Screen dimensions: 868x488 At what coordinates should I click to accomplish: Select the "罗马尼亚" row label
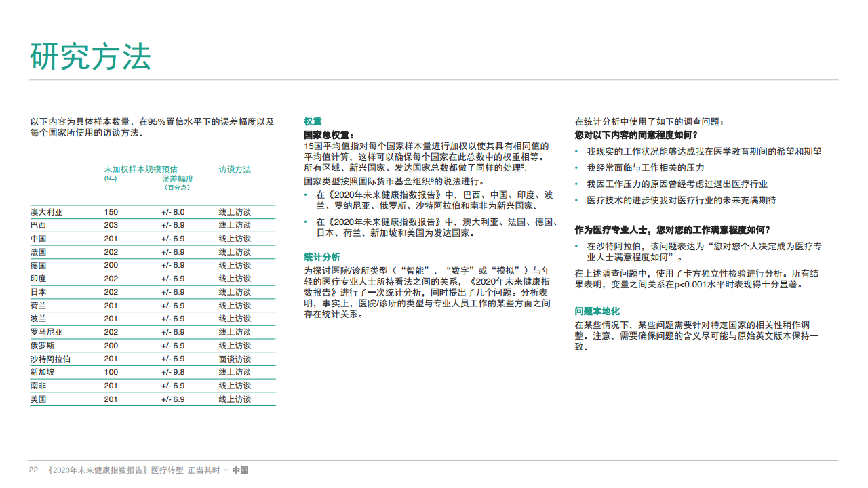pyautogui.click(x=47, y=332)
